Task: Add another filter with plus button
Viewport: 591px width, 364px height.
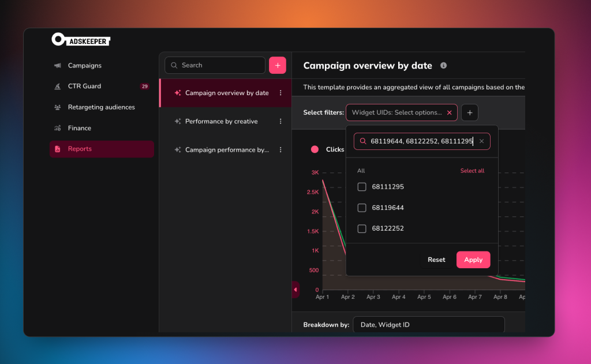Action: [470, 112]
